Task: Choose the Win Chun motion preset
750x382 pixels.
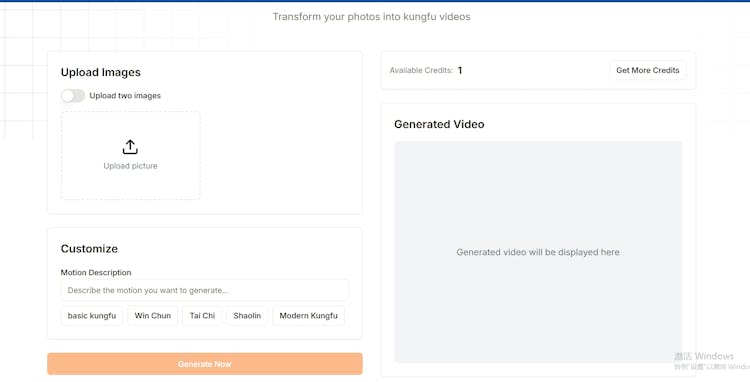Action: click(153, 316)
